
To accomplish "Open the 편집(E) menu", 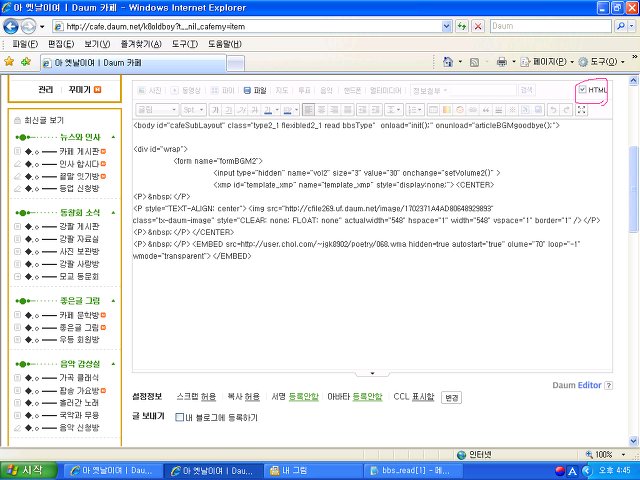I will (61, 44).
